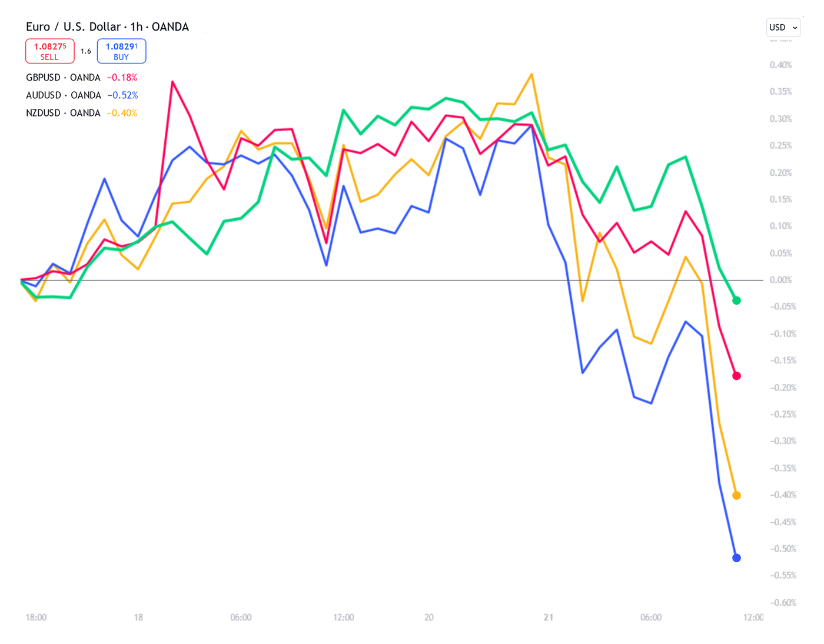The image size is (824, 644).
Task: Click the OANDA exchange label in the title
Action: point(171,26)
